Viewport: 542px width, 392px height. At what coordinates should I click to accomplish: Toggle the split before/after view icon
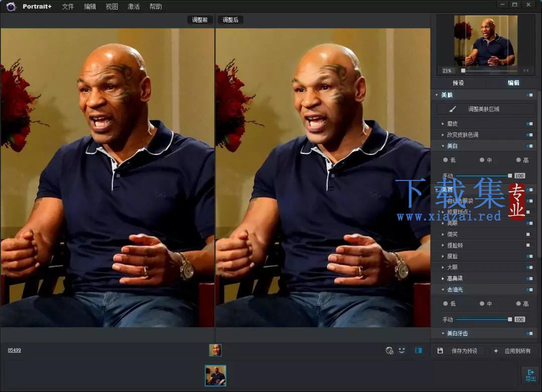coord(418,350)
